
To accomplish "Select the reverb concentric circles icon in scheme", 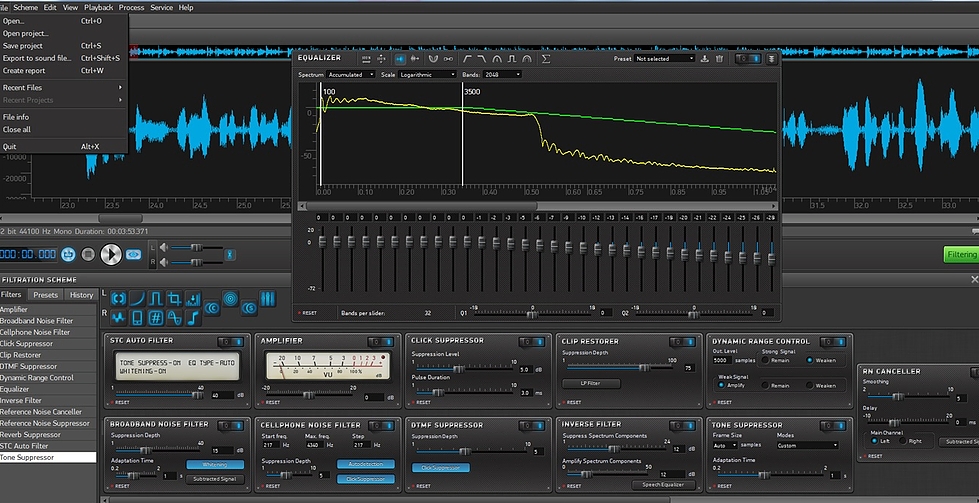I will 230,298.
